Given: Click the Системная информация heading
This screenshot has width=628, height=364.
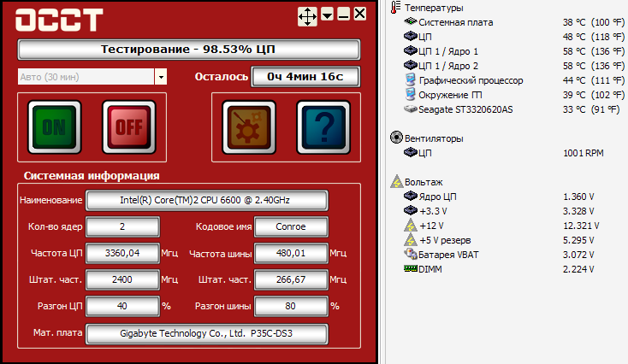Looking at the screenshot, I should (92, 176).
